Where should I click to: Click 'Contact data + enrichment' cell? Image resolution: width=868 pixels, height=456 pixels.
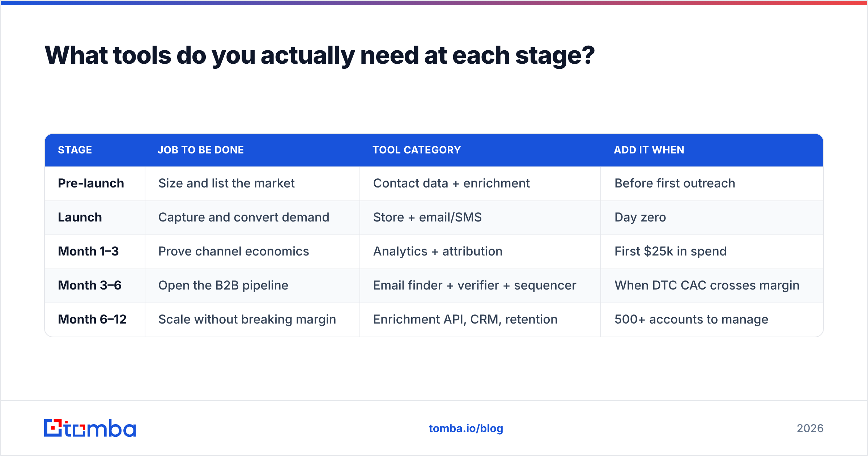[480, 183]
